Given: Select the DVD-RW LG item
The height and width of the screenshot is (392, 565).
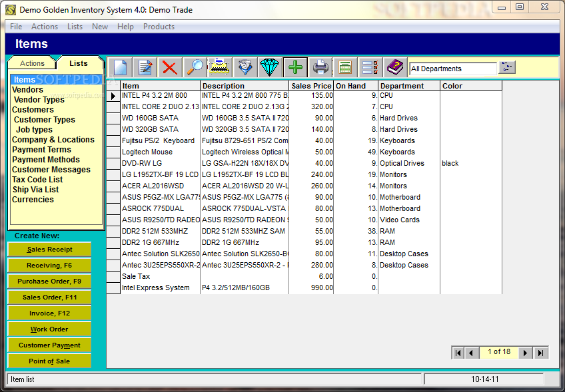Looking at the screenshot, I should tap(160, 164).
